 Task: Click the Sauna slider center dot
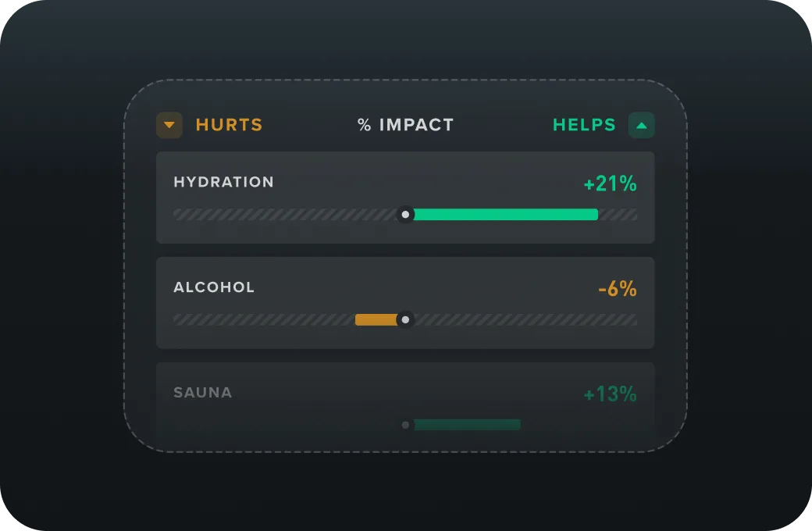[x=405, y=425]
